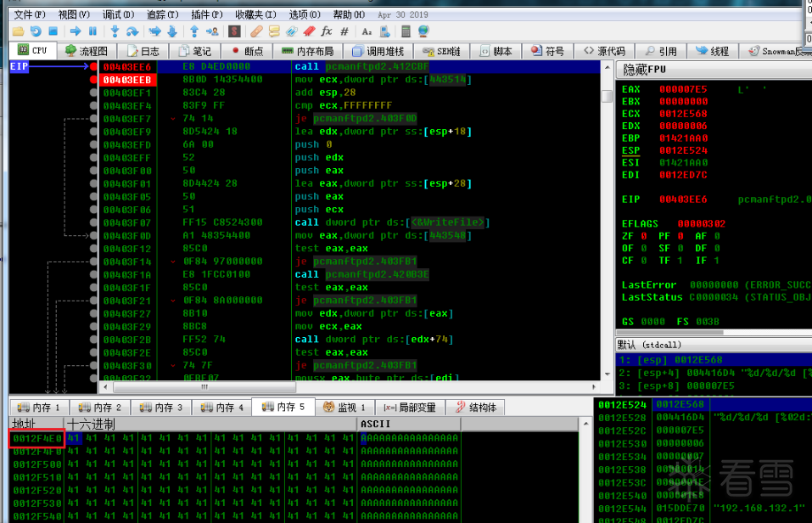Toggle breakpoint at address 00403EEB
The image size is (812, 523).
93,80
